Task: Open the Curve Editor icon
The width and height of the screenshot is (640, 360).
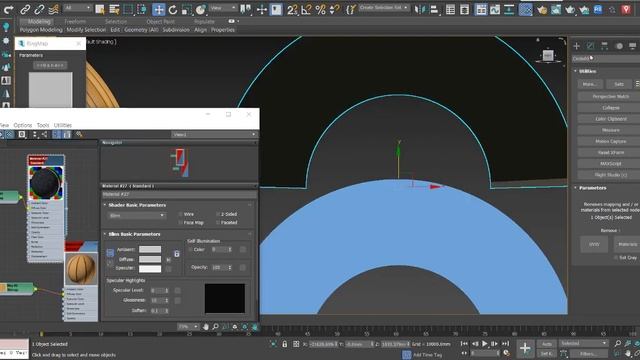Action: click(495, 9)
